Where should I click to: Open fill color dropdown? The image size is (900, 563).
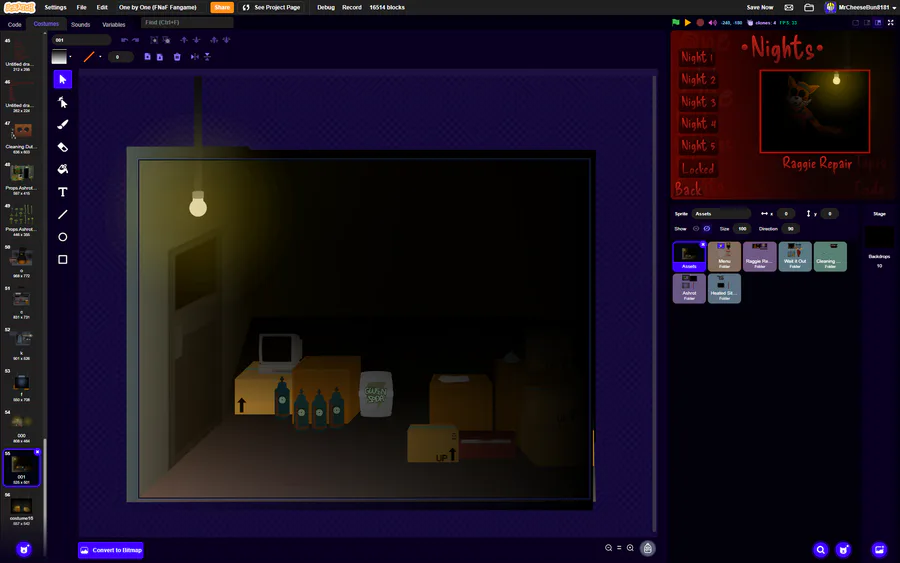70,57
